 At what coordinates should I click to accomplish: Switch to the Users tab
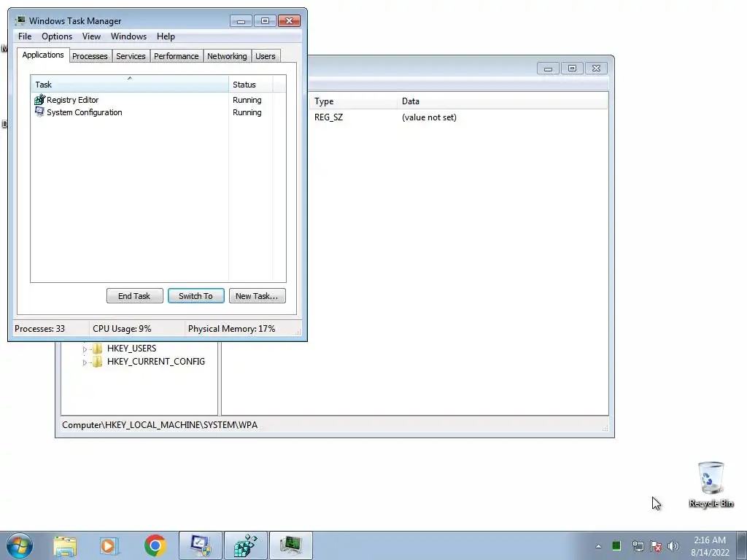click(266, 56)
